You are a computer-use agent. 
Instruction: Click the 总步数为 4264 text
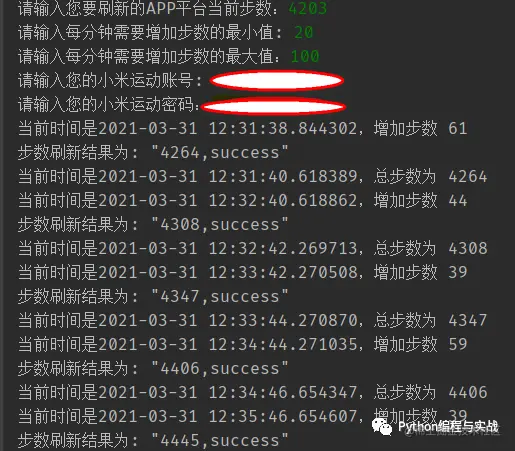[x=430, y=177]
